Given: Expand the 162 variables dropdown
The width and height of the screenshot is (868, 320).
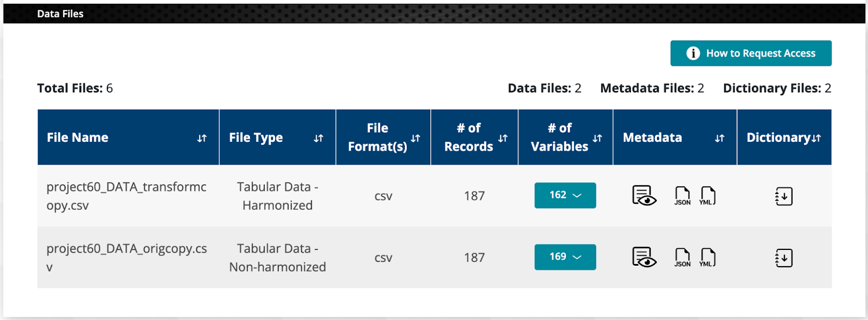Looking at the screenshot, I should pos(565,196).
